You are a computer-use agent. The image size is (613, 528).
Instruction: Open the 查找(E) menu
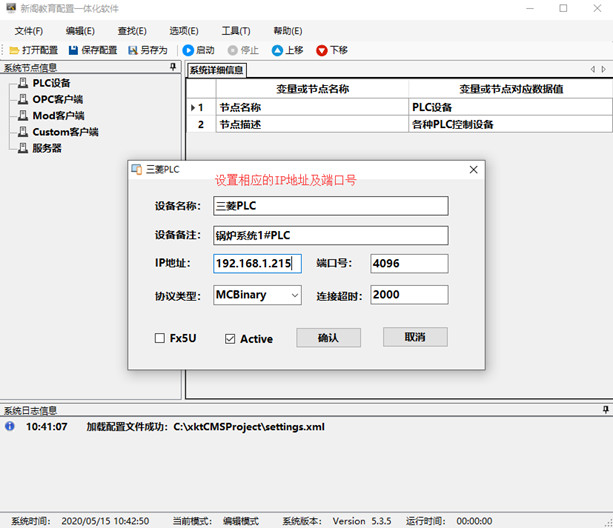[132, 31]
